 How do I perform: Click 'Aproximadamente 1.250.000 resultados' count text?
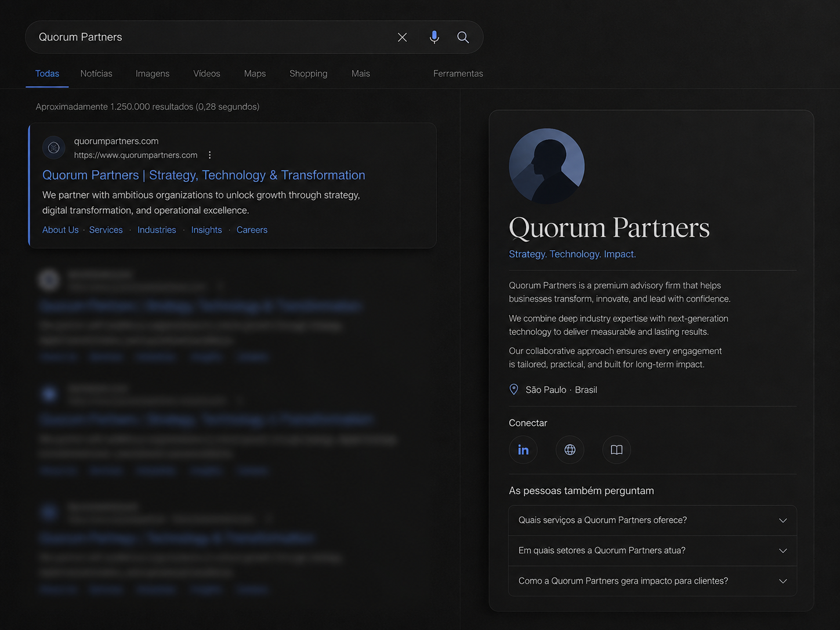(x=147, y=107)
